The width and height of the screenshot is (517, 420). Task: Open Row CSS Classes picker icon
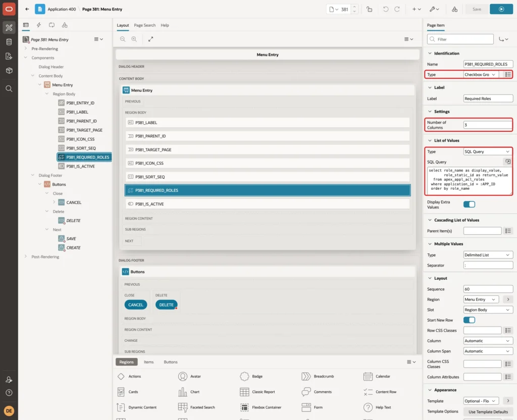coord(508,330)
